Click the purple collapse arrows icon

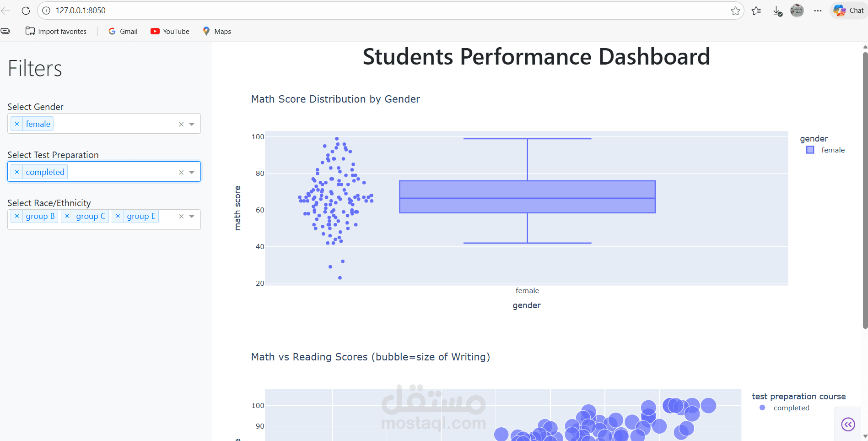point(848,425)
